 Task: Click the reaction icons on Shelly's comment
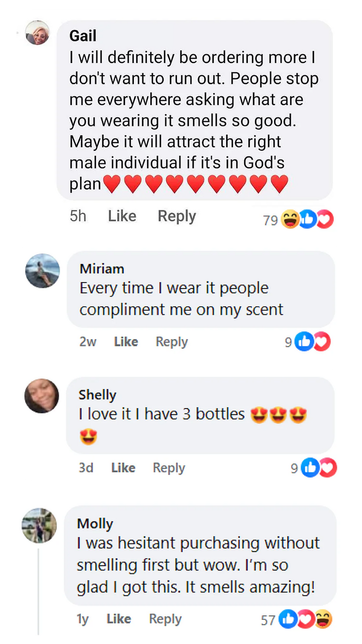319,468
